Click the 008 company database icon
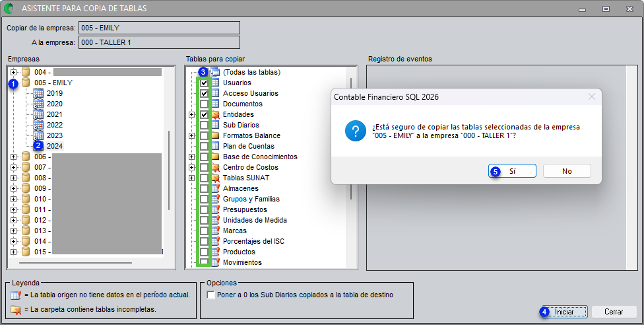The image size is (644, 325). point(26,178)
